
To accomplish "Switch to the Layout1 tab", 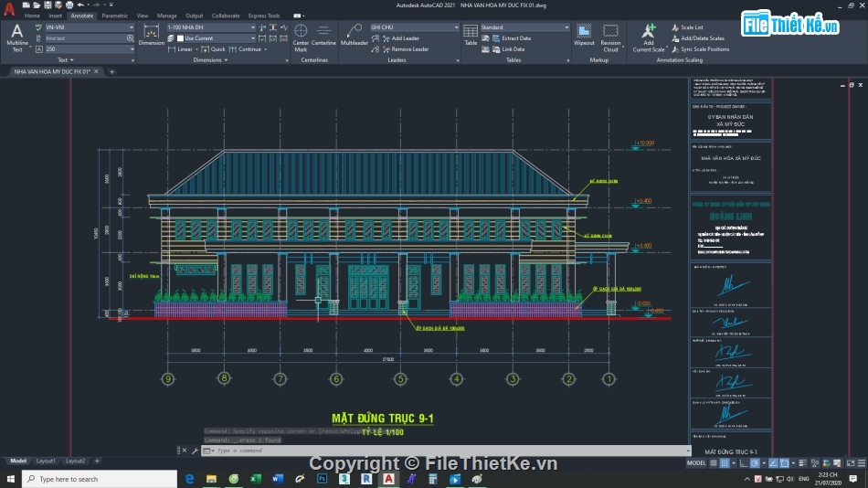I will (46, 461).
